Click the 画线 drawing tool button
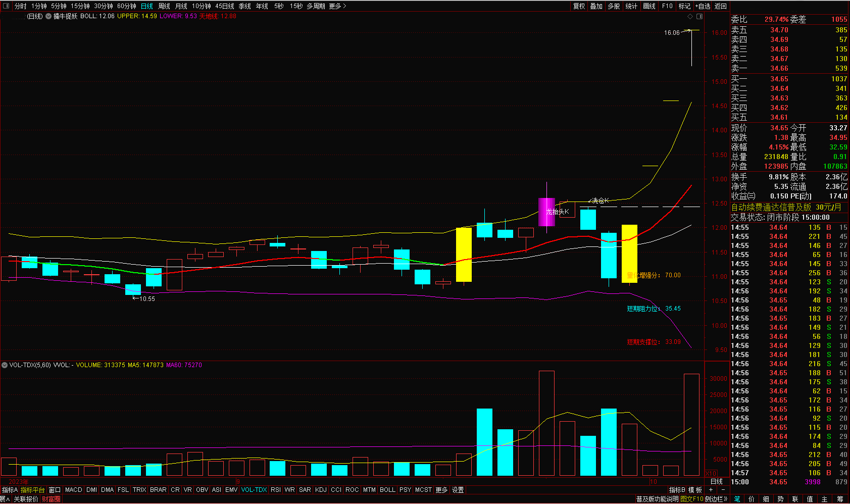Screen dimensions: 850x504 649,6
